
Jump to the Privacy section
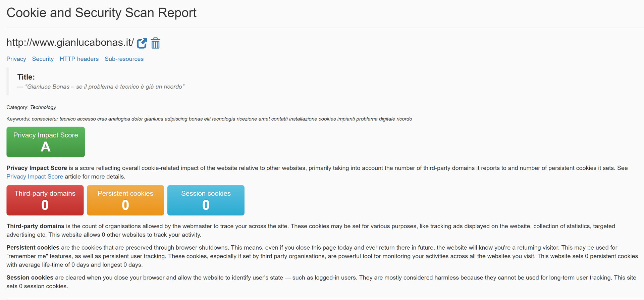pos(16,59)
